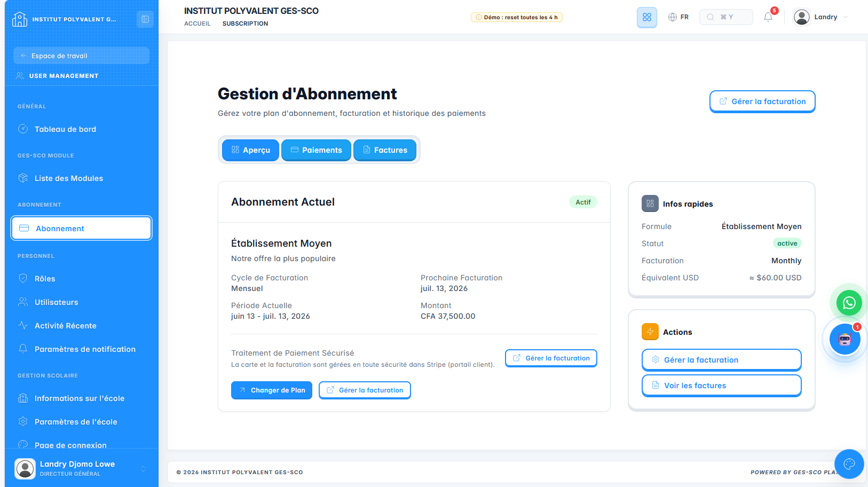Open the Landry user account menu
This screenshot has height=487, width=868.
(x=821, y=17)
